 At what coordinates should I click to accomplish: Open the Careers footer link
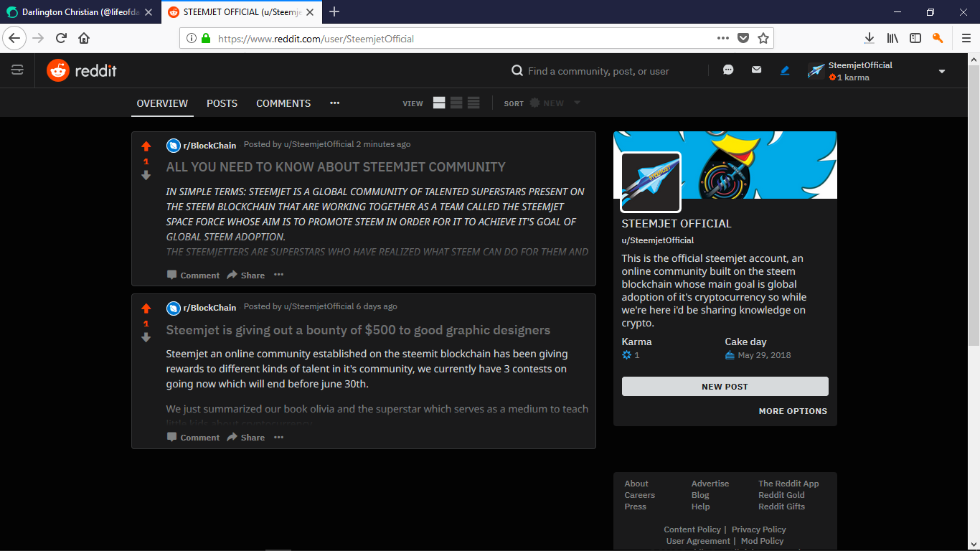[x=639, y=495]
